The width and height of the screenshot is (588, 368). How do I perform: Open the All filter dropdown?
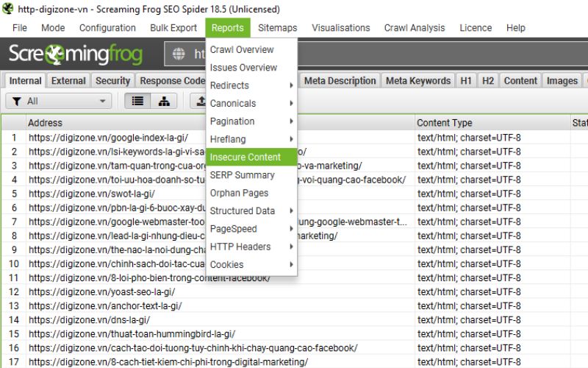click(59, 101)
